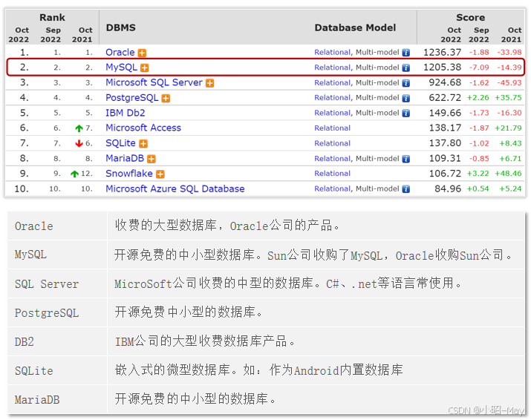Click the multi-model info icon in MariaDB row
The height and width of the screenshot is (420, 531).
pos(405,159)
